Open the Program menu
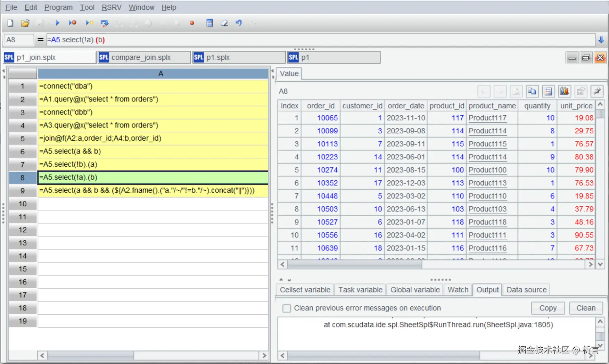The width and height of the screenshot is (609, 364). pyautogui.click(x=58, y=7)
